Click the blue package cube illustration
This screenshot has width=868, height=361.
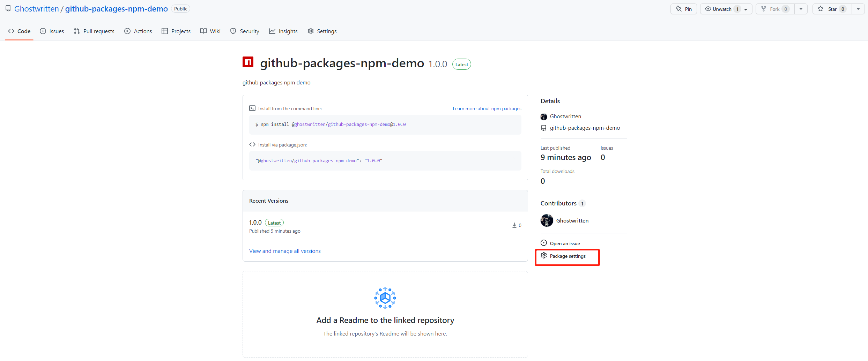[x=385, y=298]
